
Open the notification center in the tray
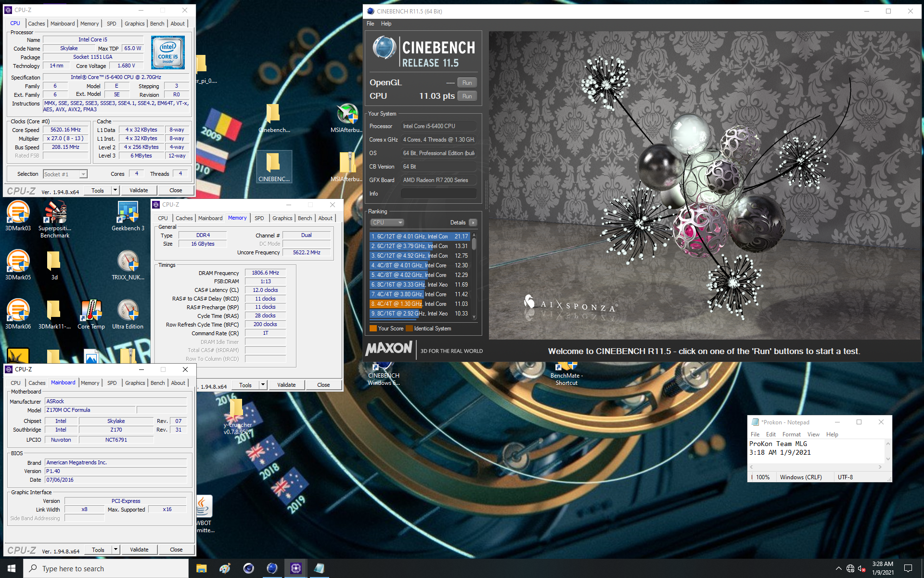[908, 568]
